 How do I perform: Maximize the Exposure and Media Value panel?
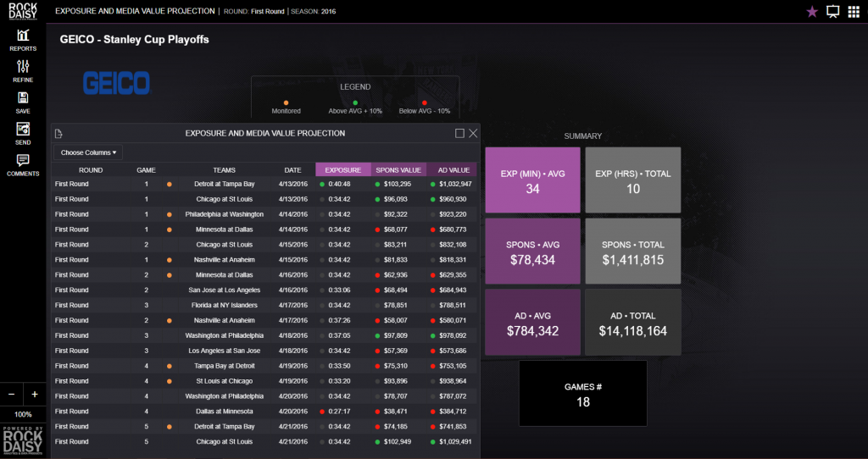pyautogui.click(x=459, y=133)
